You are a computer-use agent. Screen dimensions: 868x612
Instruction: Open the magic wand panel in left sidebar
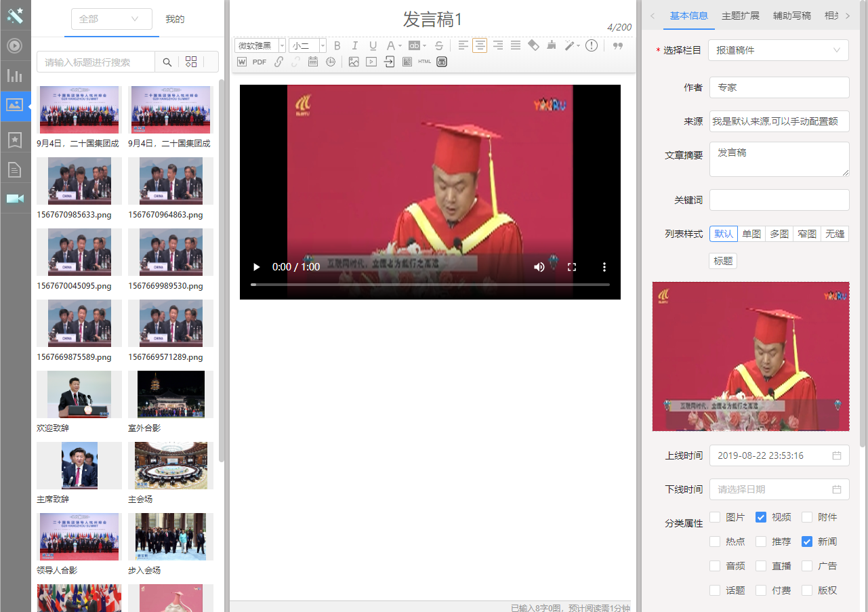point(15,15)
